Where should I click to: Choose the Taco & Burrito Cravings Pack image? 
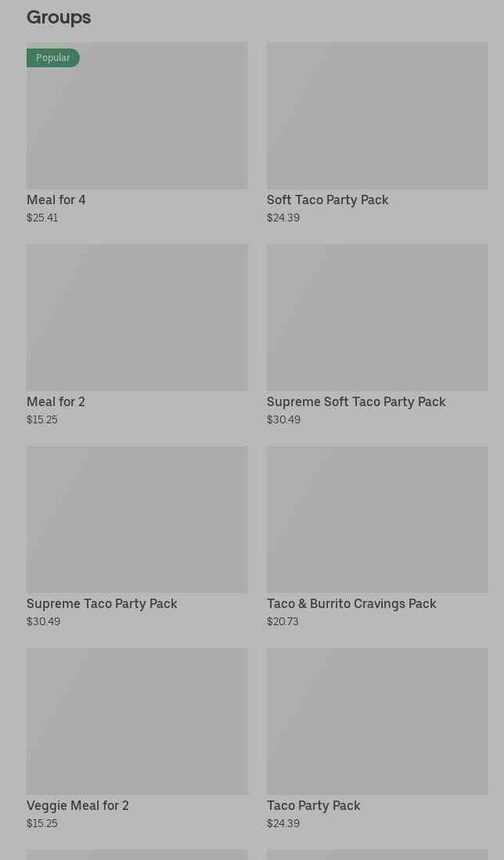click(x=377, y=520)
